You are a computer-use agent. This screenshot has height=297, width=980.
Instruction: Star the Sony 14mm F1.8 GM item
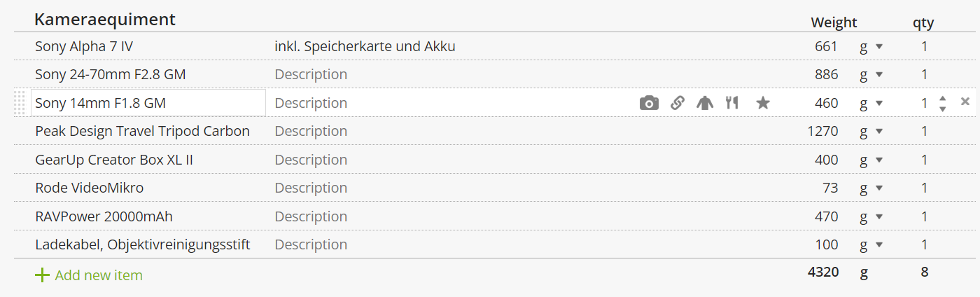tap(763, 103)
